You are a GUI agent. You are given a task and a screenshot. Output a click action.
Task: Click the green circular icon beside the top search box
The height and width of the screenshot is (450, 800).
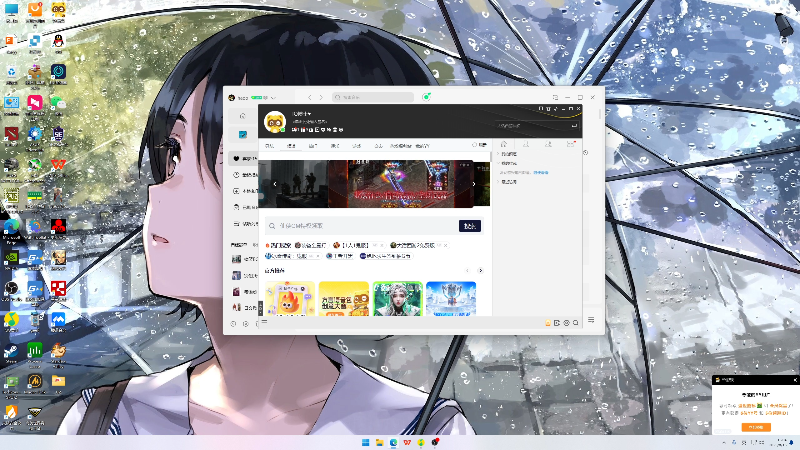(x=426, y=97)
